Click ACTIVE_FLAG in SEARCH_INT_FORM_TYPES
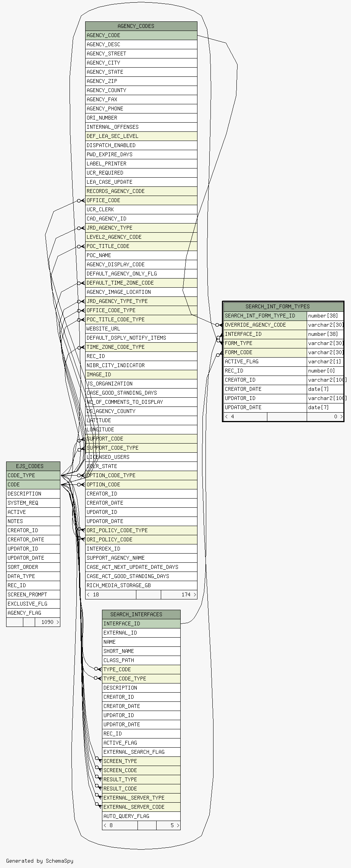Viewport: 351px width, 868px height. click(x=265, y=361)
